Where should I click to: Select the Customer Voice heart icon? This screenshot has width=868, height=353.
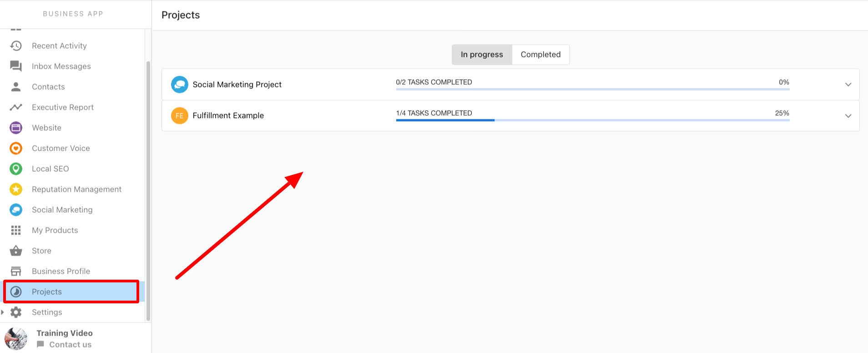pos(16,148)
